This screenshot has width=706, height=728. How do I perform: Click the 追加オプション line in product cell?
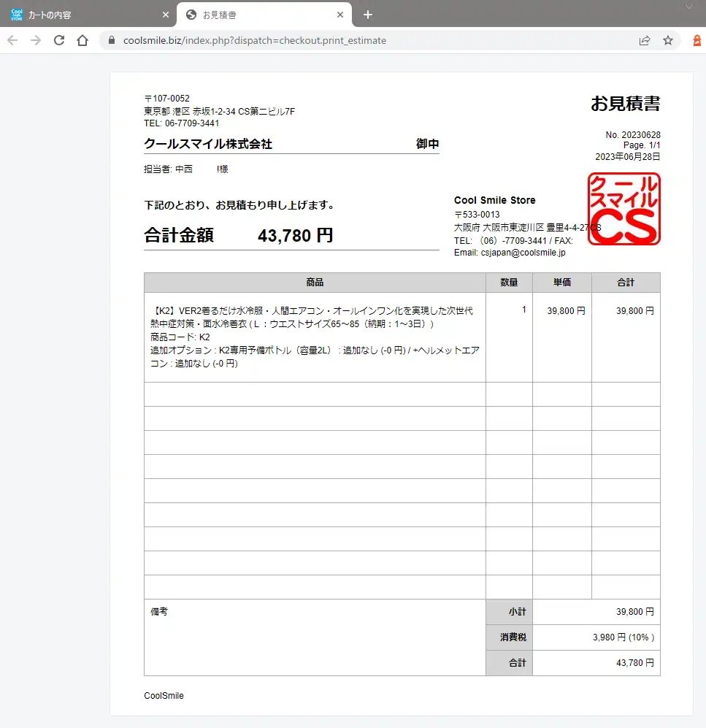click(x=315, y=356)
